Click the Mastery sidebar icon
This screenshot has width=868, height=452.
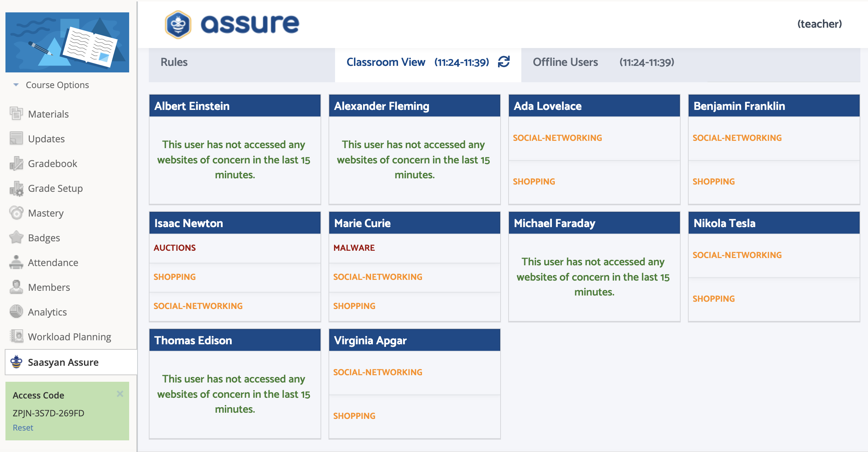click(16, 213)
